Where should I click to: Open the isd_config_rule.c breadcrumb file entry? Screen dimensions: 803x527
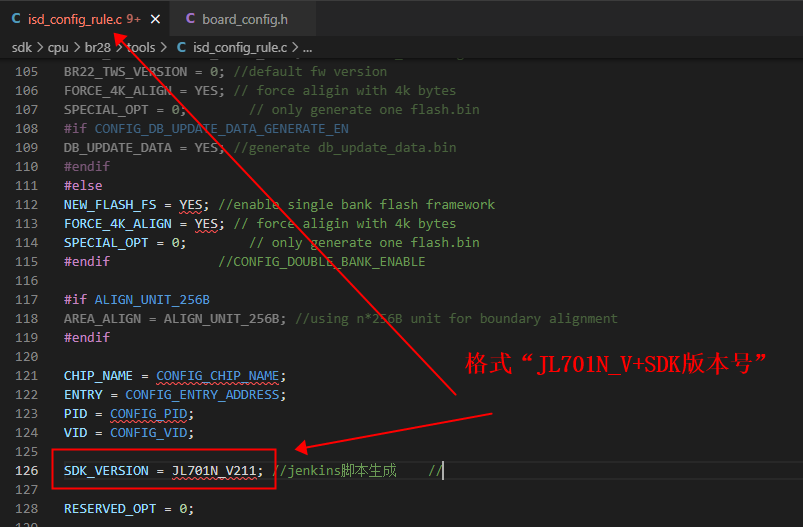point(240,48)
